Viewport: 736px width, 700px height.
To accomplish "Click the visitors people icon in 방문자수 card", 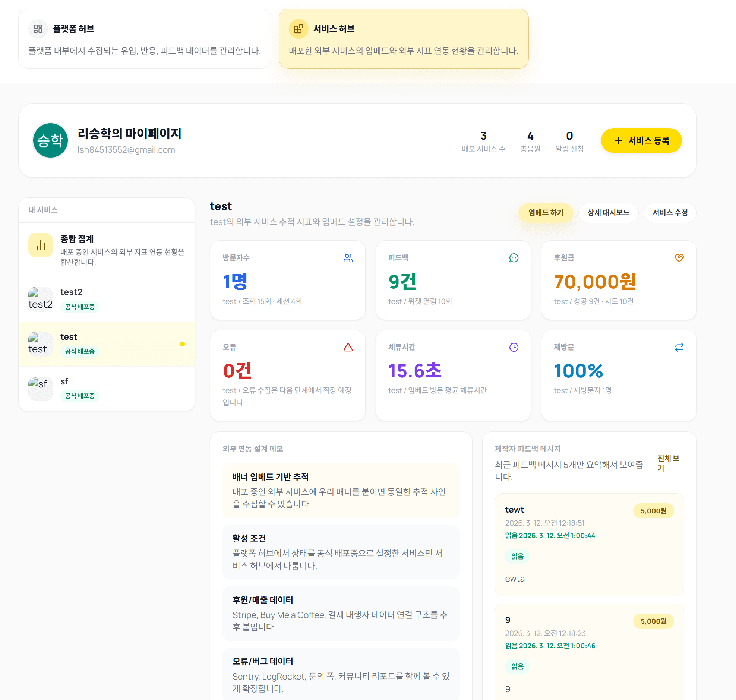I will (348, 258).
